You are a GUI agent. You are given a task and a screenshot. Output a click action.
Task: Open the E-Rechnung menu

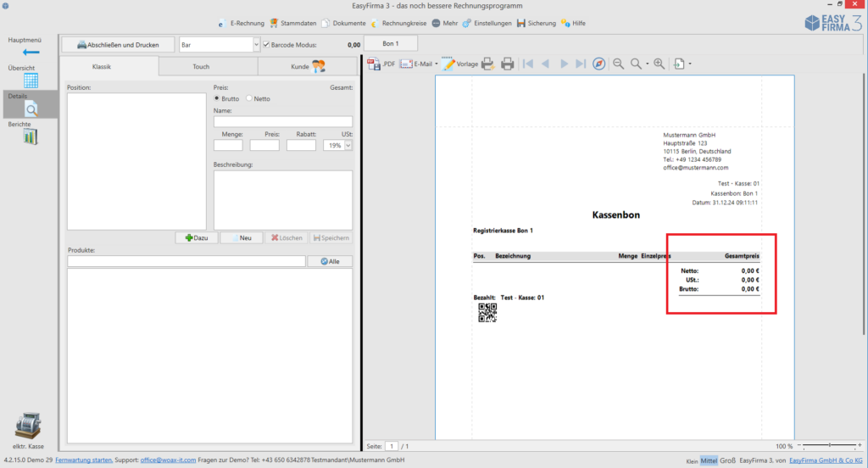[x=241, y=23]
